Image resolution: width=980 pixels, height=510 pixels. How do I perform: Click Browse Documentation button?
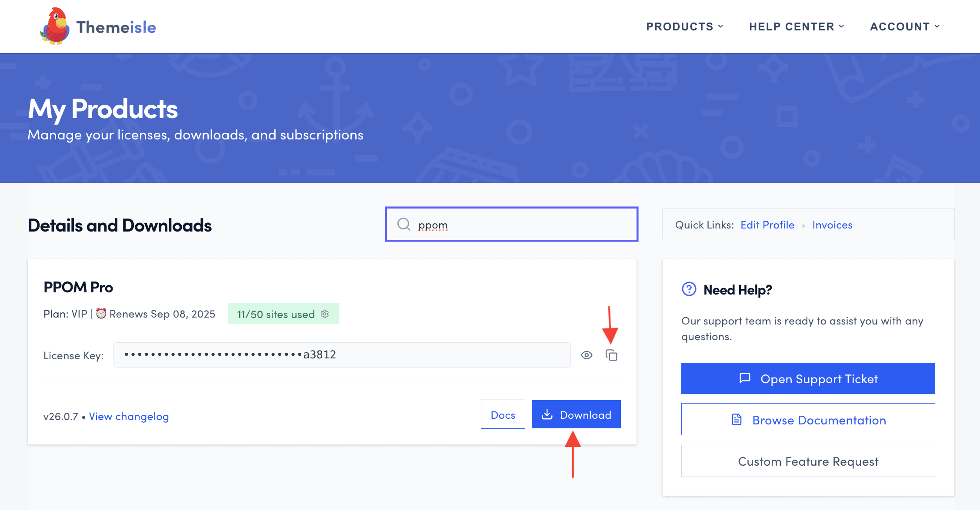808,420
